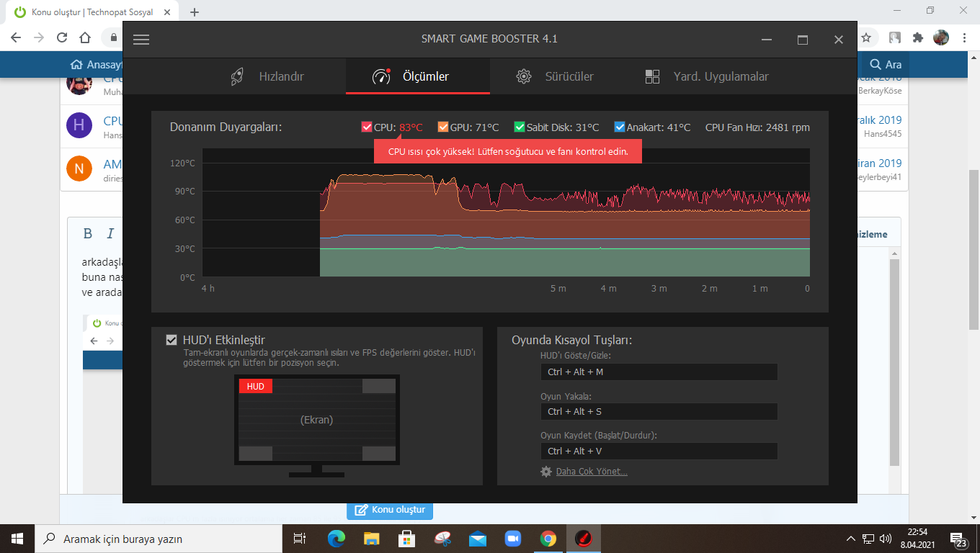
Task: Click the Windows taskbar search box
Action: click(x=159, y=539)
